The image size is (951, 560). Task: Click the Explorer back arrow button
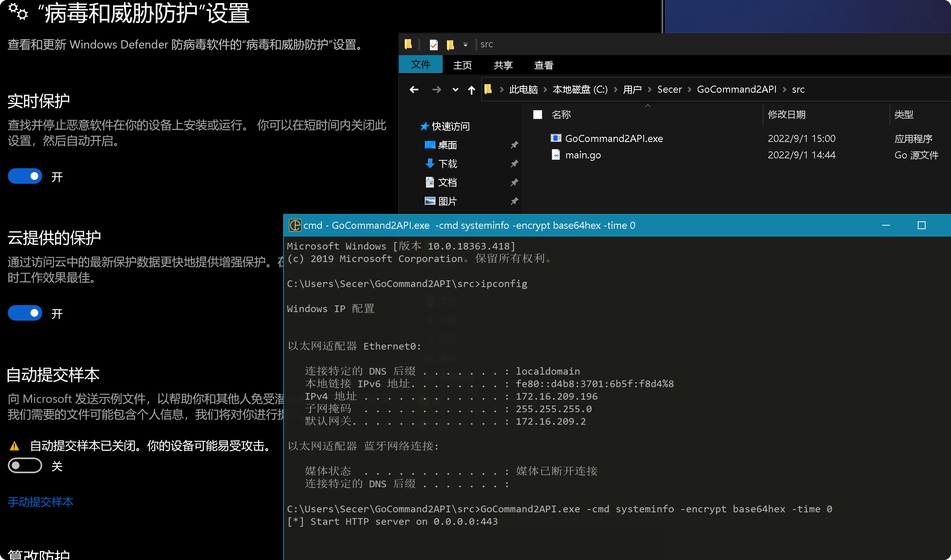point(414,90)
